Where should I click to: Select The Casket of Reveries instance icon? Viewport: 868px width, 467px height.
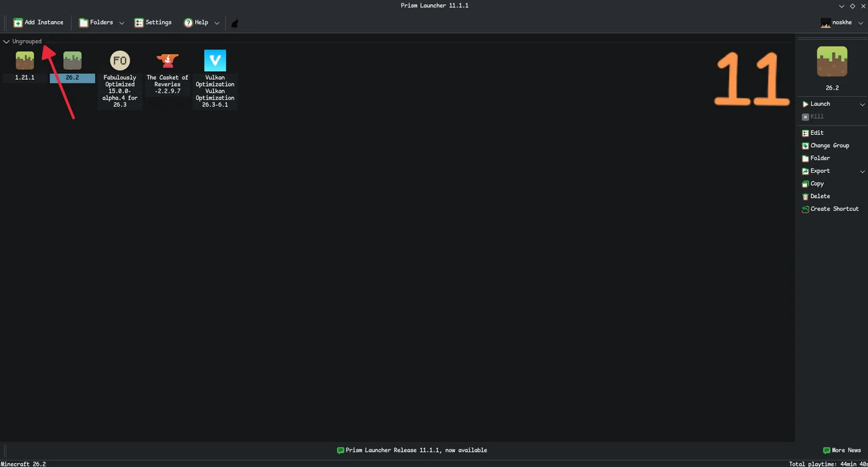click(167, 60)
